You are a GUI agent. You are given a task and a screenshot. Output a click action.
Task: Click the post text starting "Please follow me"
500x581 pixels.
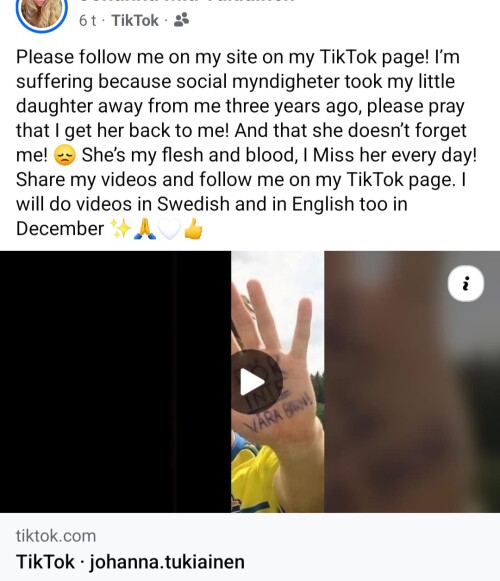point(246,143)
